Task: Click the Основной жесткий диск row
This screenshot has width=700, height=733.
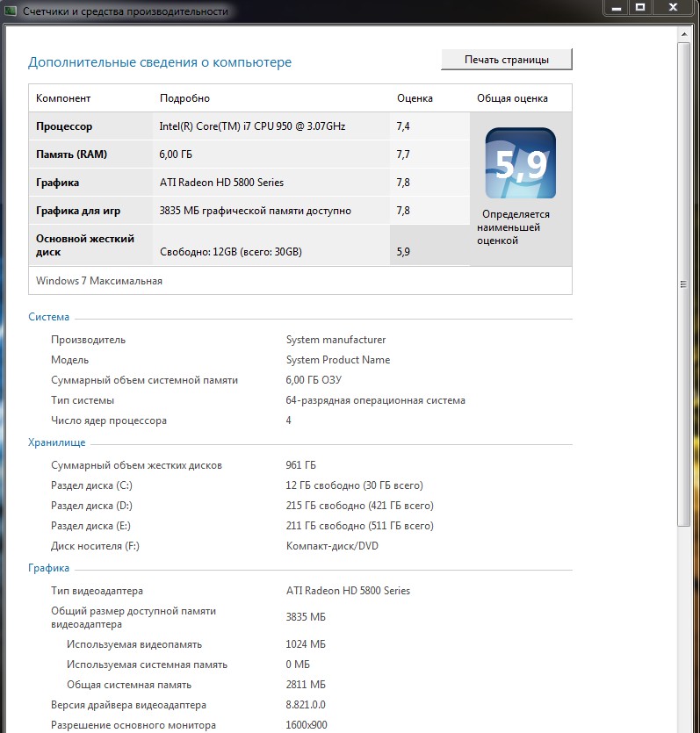Action: point(249,245)
